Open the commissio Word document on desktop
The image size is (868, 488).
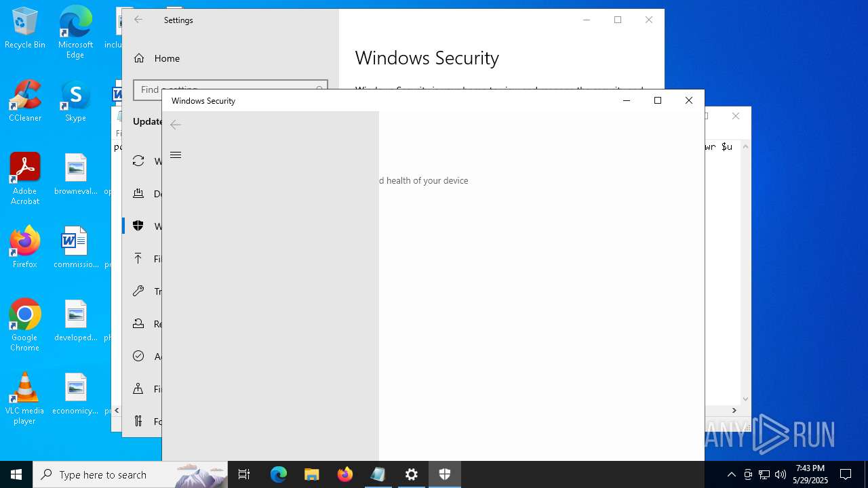tap(75, 247)
